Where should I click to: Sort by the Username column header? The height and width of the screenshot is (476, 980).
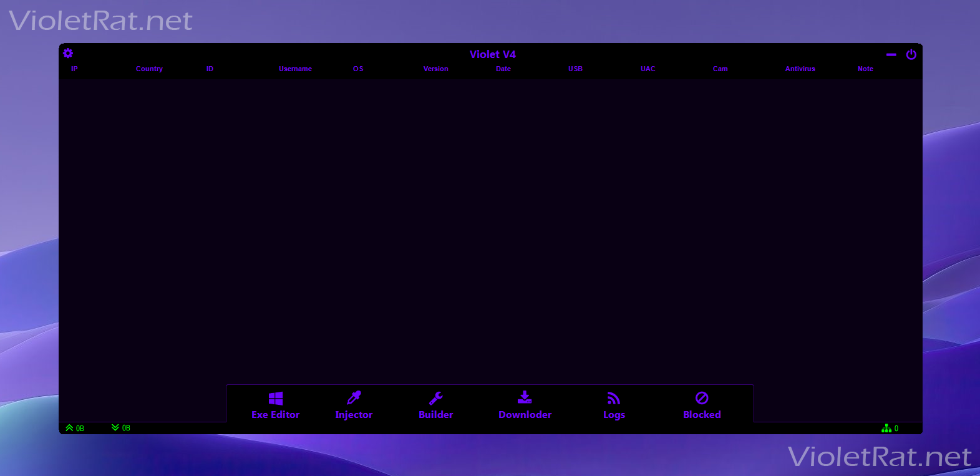(x=295, y=69)
